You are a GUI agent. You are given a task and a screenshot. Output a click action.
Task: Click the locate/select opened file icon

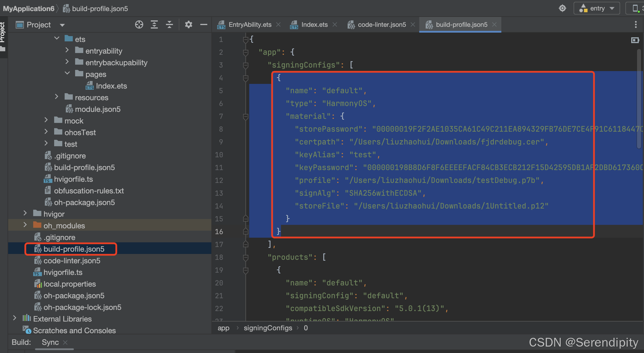139,25
